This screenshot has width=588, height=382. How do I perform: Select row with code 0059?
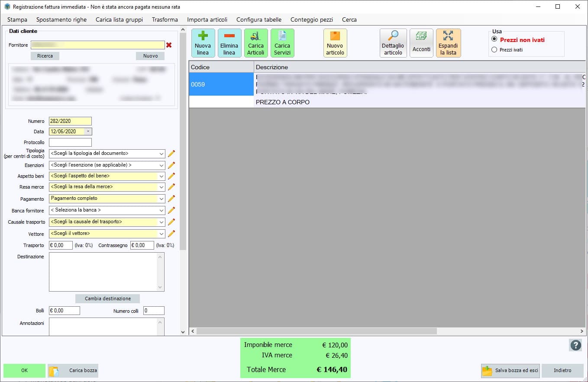point(221,84)
